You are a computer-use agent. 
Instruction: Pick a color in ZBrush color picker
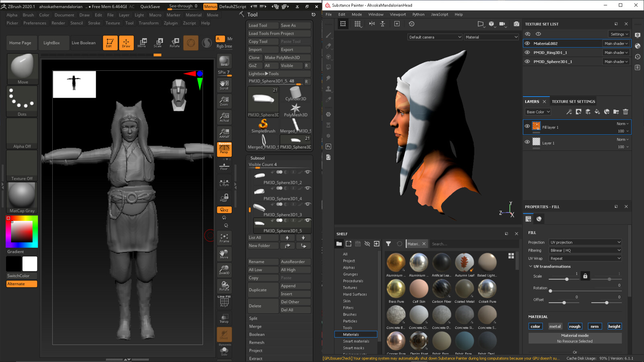22,231
